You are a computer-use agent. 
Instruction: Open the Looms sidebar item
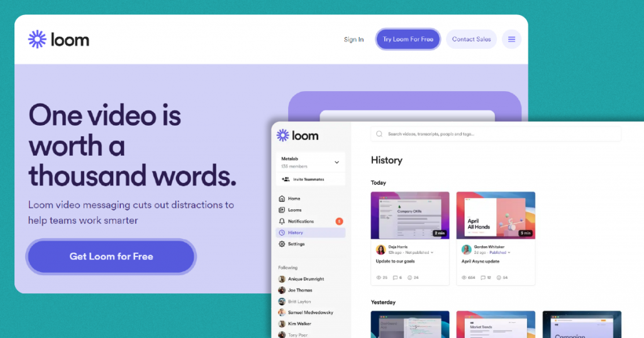311,210
